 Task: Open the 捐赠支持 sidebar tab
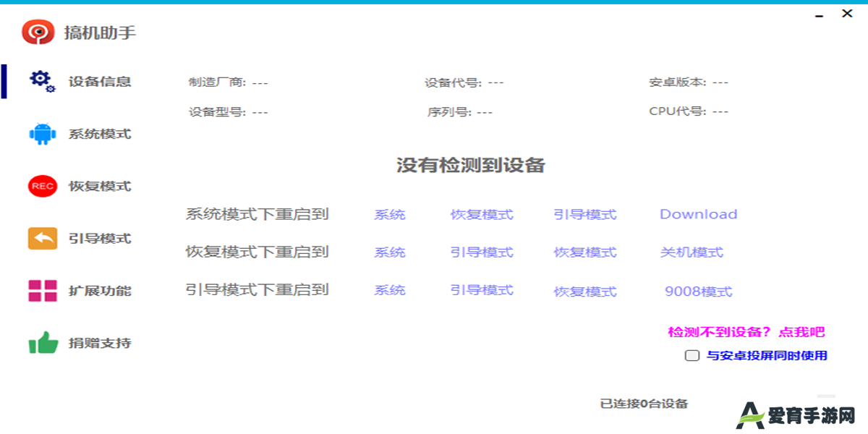coord(100,343)
